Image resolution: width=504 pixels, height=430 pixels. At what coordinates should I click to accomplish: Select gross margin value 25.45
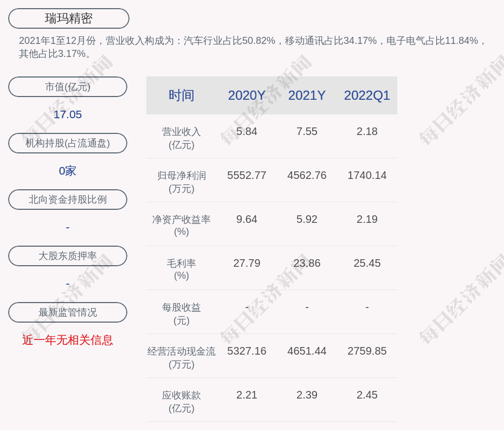tap(367, 263)
